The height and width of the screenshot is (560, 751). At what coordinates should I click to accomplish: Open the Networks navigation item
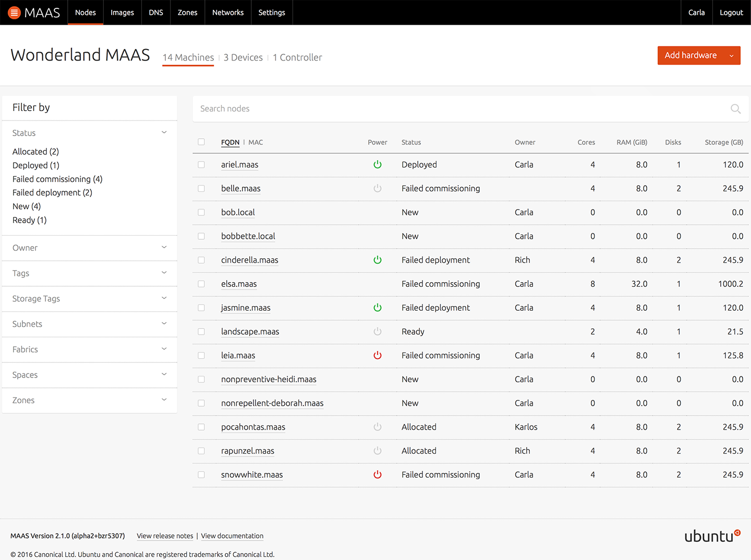(x=228, y=13)
